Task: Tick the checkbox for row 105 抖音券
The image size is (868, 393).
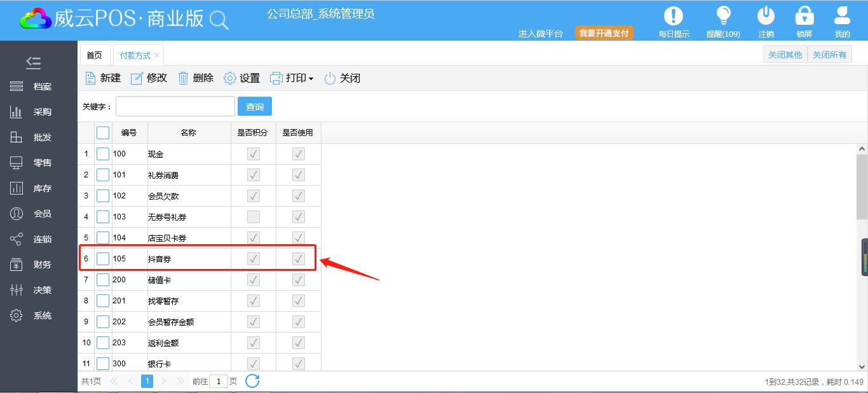Action: [103, 259]
